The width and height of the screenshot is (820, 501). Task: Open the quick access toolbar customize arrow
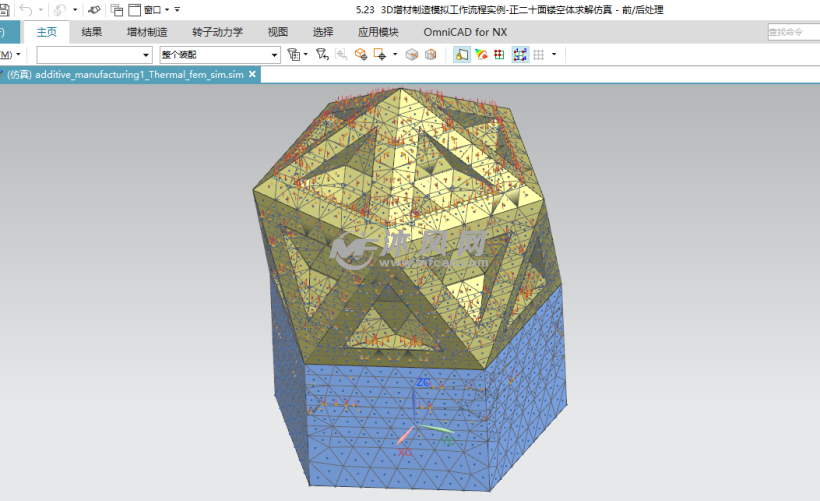pos(177,10)
